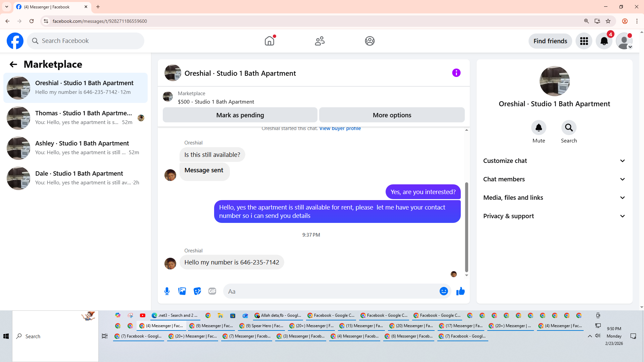Open Chrome three-dot menu

click(637, 21)
